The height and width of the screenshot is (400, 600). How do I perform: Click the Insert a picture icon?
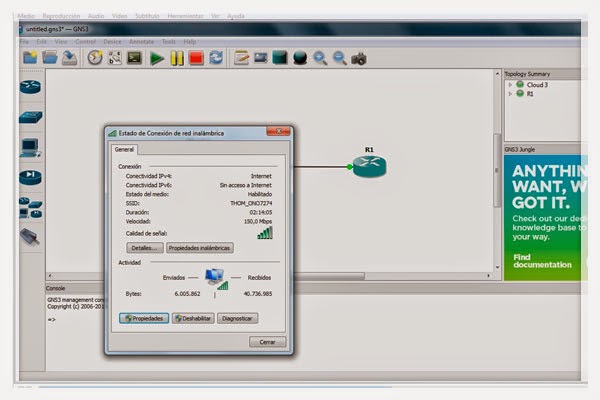point(261,58)
